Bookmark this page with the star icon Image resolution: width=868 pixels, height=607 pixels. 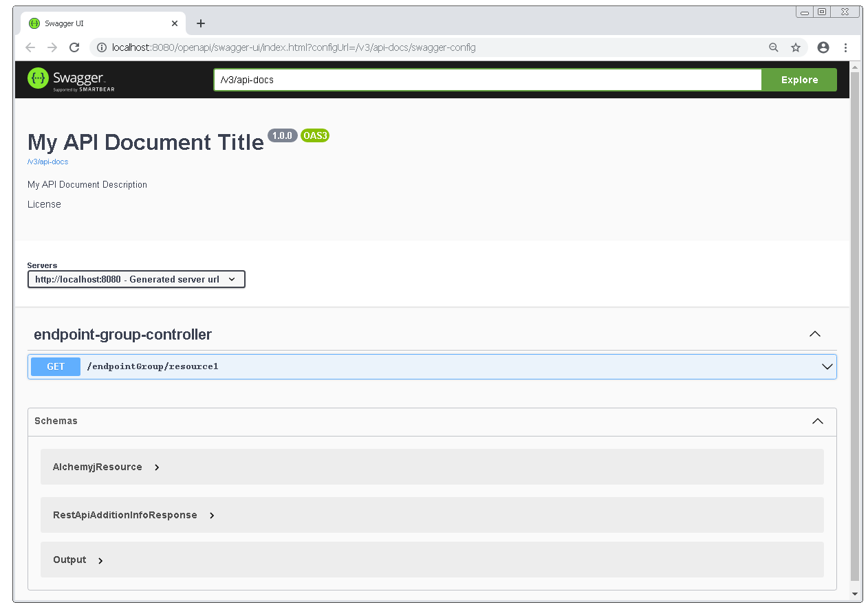coord(796,47)
